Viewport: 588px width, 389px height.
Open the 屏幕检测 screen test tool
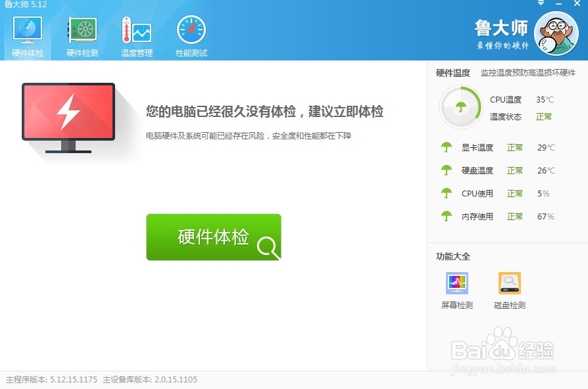(x=456, y=291)
